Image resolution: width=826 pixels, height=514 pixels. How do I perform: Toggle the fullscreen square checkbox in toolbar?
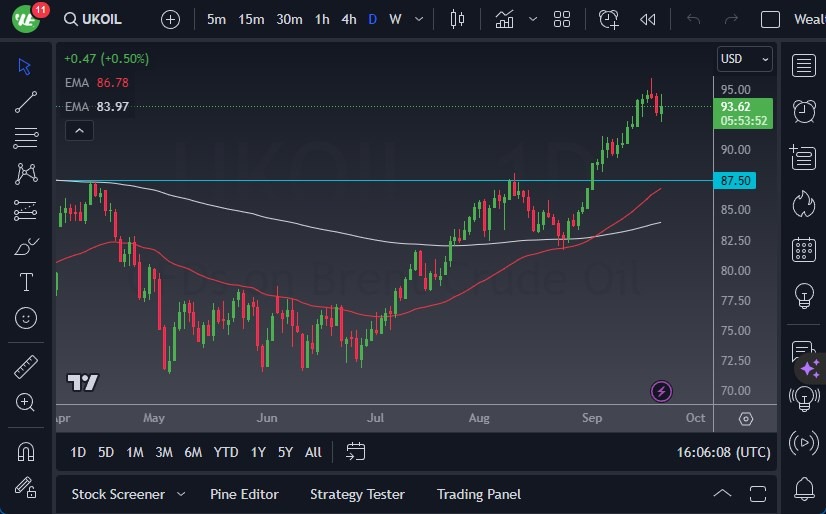[x=770, y=19]
